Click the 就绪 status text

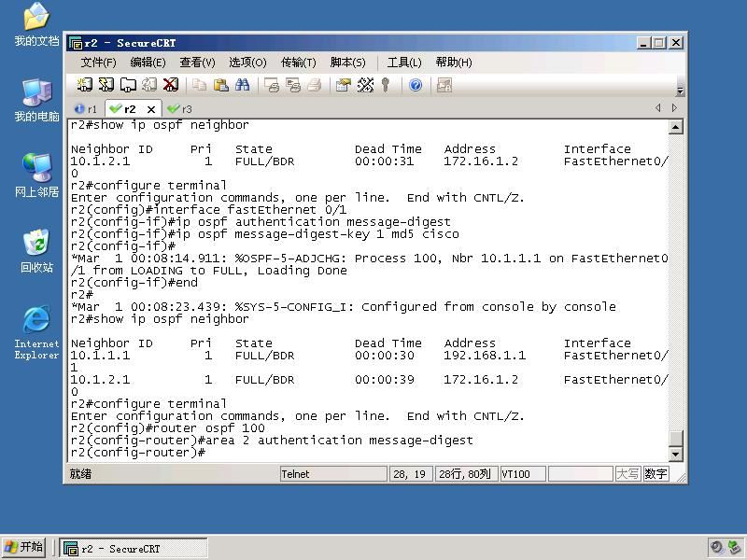coord(80,474)
